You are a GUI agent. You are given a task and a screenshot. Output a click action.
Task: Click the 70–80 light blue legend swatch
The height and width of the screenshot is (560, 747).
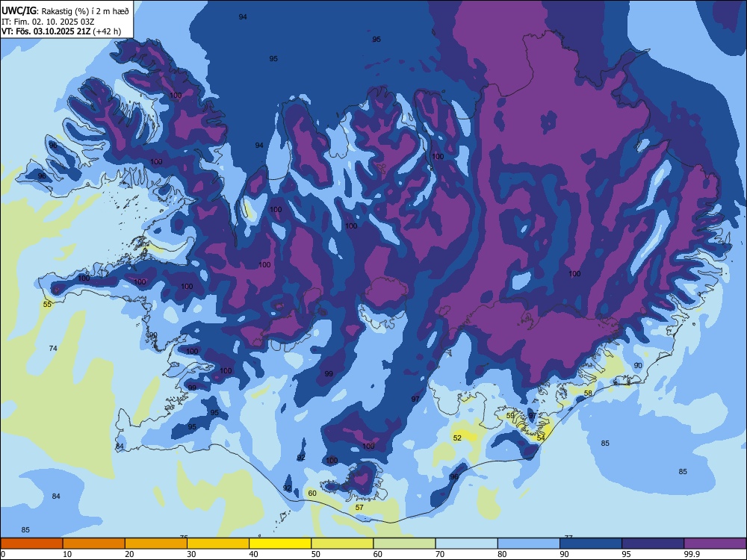pyautogui.click(x=466, y=544)
